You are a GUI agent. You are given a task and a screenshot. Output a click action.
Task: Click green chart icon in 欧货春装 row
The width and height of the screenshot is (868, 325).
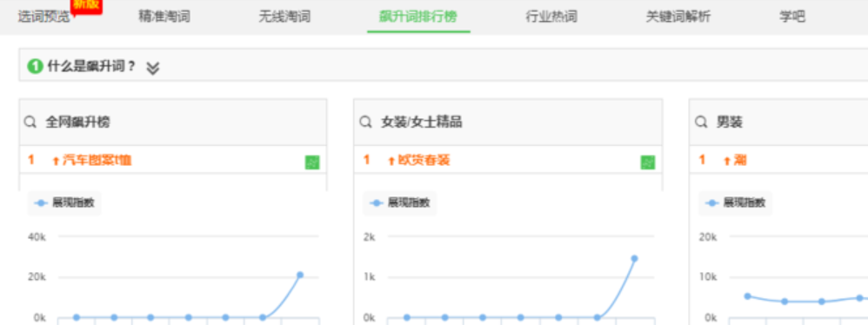(x=648, y=162)
